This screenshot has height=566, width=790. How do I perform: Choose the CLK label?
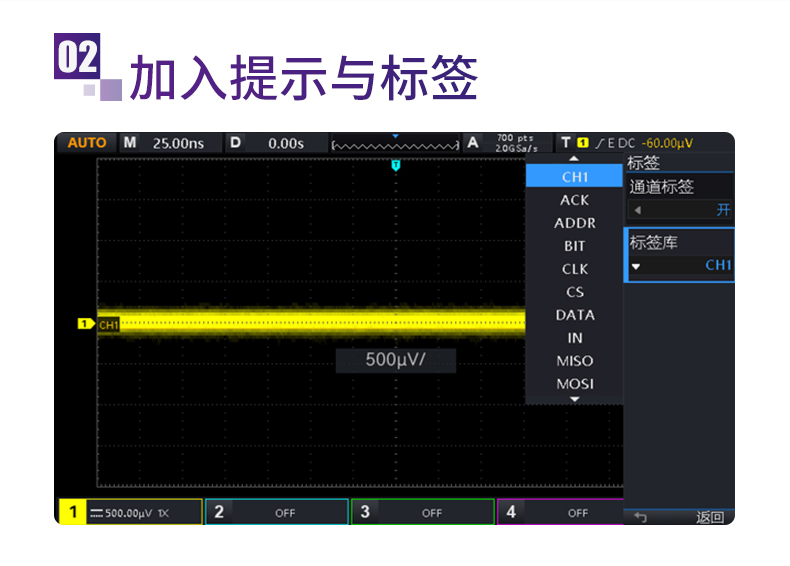tap(574, 269)
